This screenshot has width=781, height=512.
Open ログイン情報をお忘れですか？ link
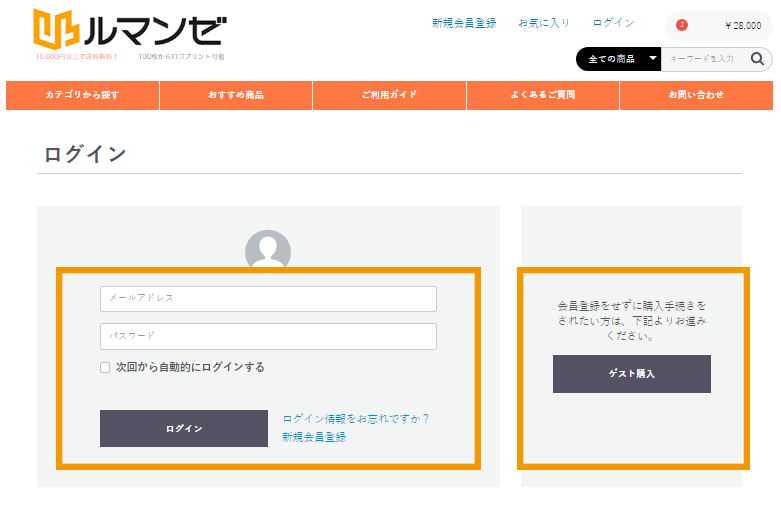pos(356,418)
